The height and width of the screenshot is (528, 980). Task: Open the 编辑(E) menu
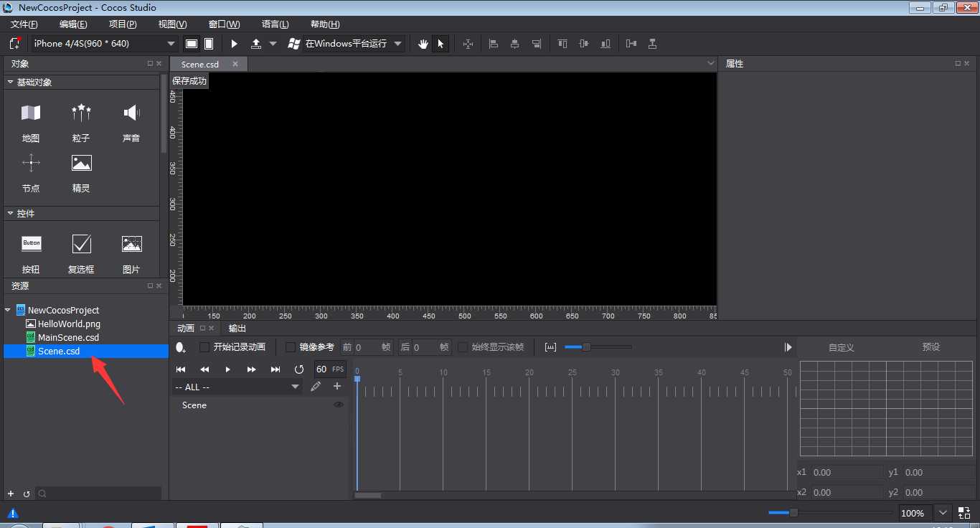coord(73,24)
